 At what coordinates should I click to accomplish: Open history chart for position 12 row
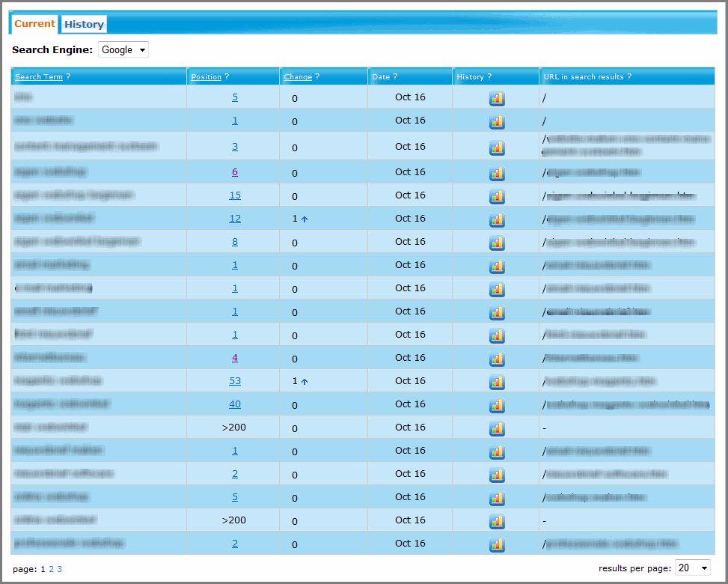pyautogui.click(x=497, y=219)
